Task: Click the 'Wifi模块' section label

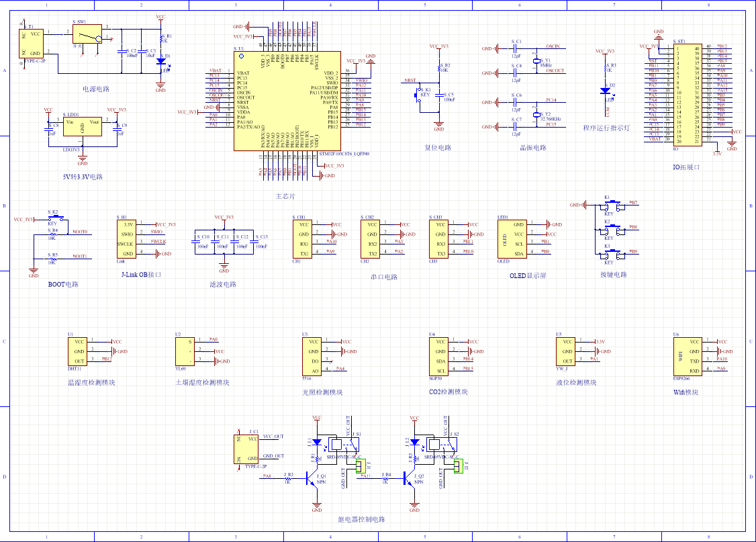Action: point(686,392)
